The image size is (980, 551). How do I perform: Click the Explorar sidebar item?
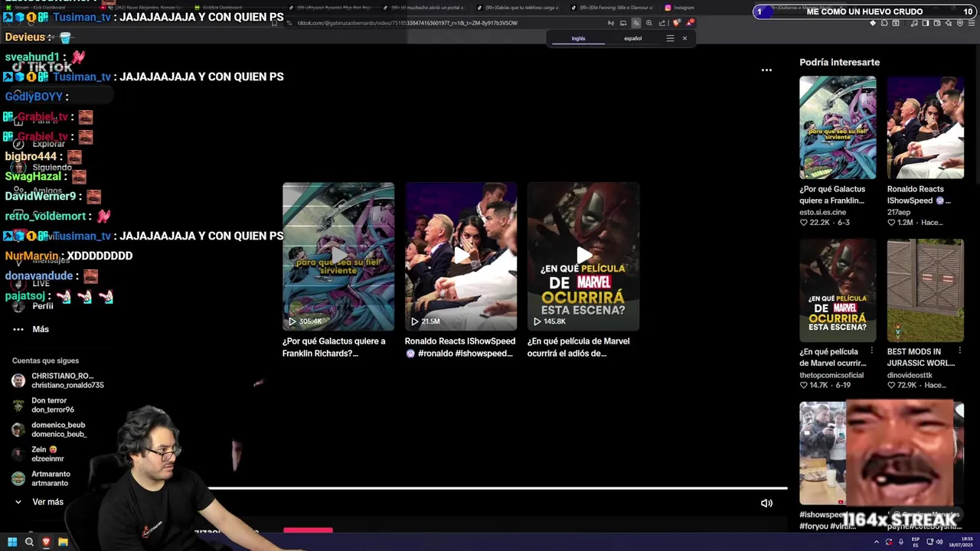point(40,144)
